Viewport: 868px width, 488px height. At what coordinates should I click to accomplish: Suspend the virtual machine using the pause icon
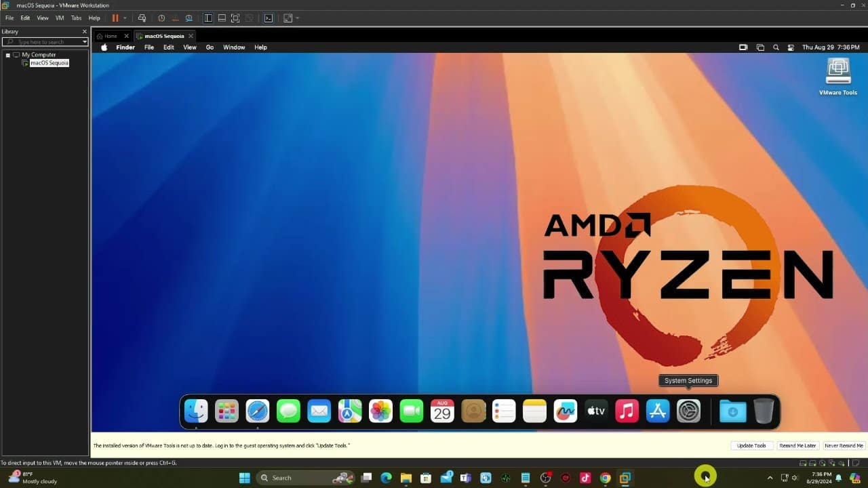(x=114, y=18)
